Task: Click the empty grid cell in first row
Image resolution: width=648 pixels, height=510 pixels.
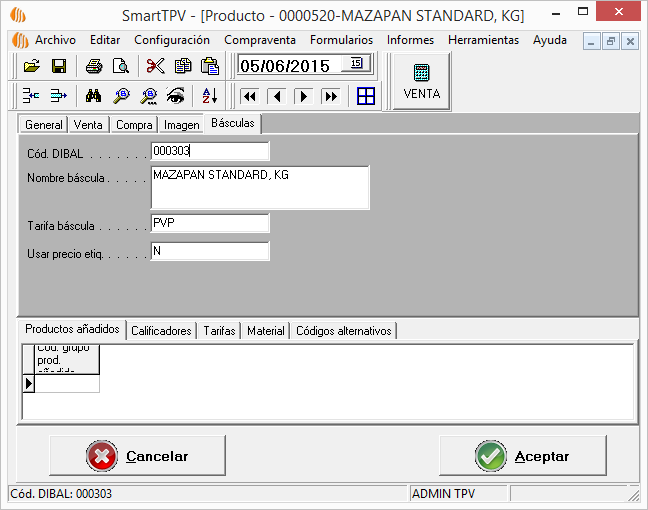Action: tap(67, 384)
